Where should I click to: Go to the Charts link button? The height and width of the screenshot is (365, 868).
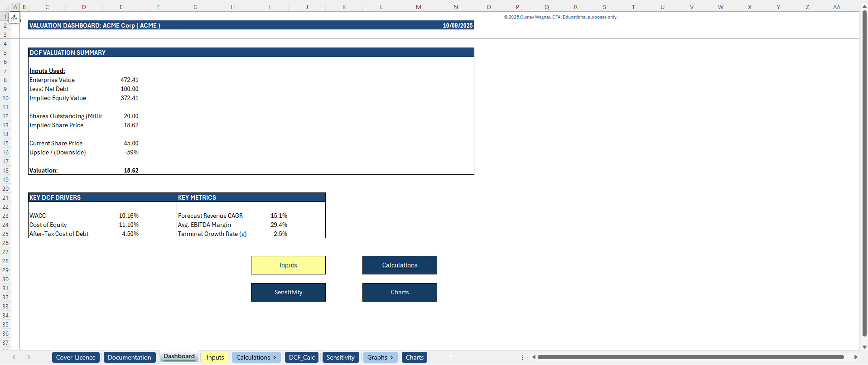pyautogui.click(x=400, y=293)
